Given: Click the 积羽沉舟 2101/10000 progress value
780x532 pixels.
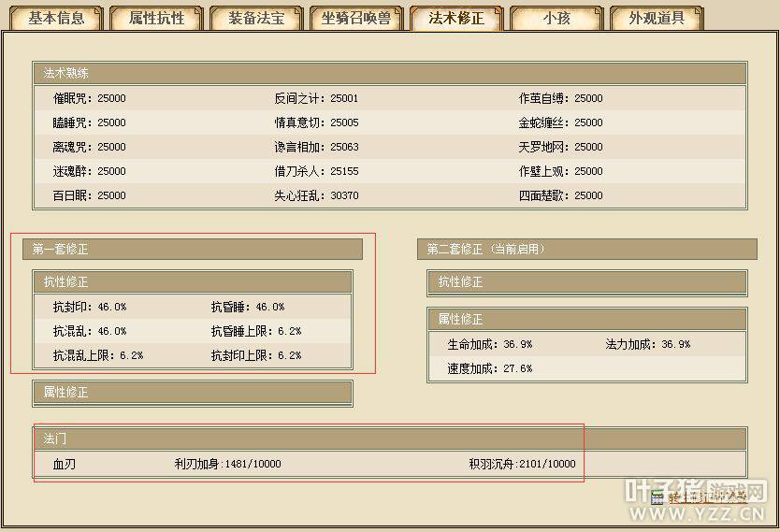Looking at the screenshot, I should click(522, 464).
